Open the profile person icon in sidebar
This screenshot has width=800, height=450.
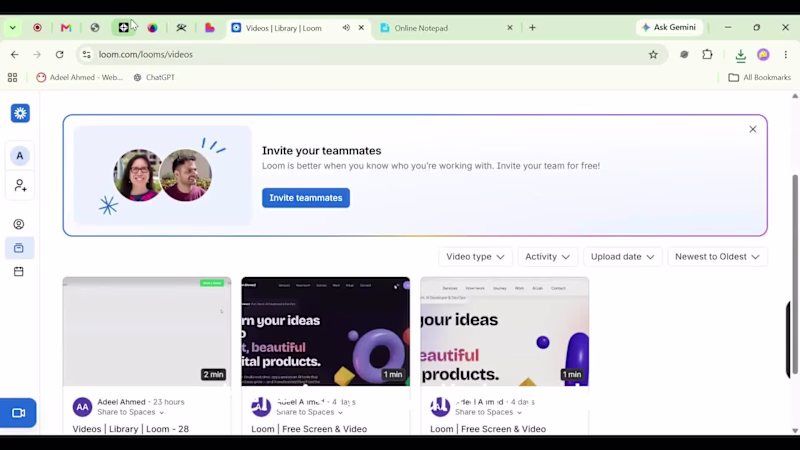pyautogui.click(x=19, y=224)
